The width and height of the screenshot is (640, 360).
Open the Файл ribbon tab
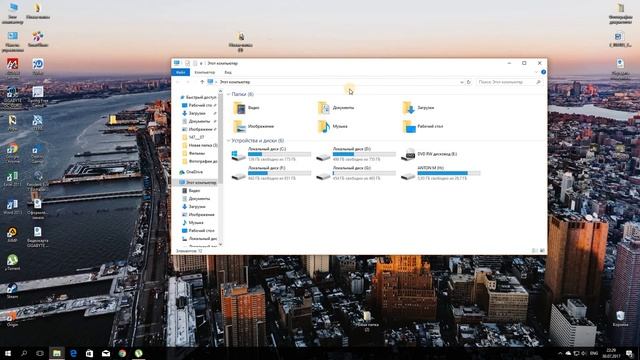coord(180,72)
